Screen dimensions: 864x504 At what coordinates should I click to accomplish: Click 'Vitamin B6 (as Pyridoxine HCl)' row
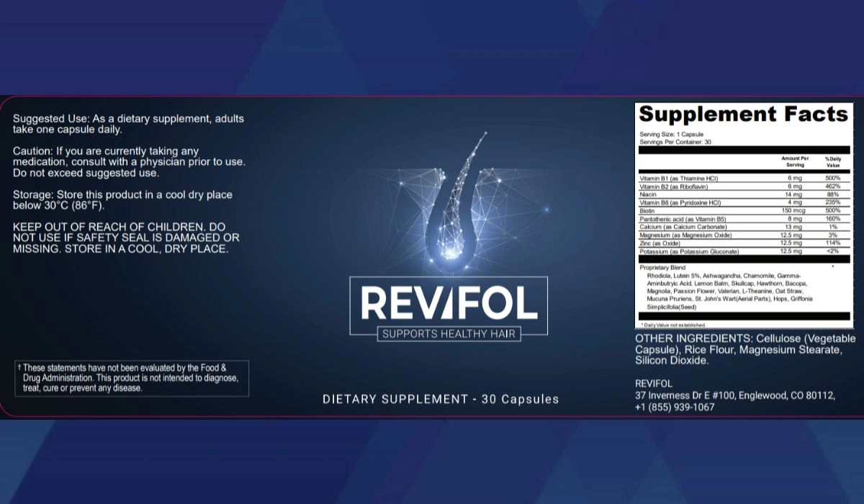point(744,202)
